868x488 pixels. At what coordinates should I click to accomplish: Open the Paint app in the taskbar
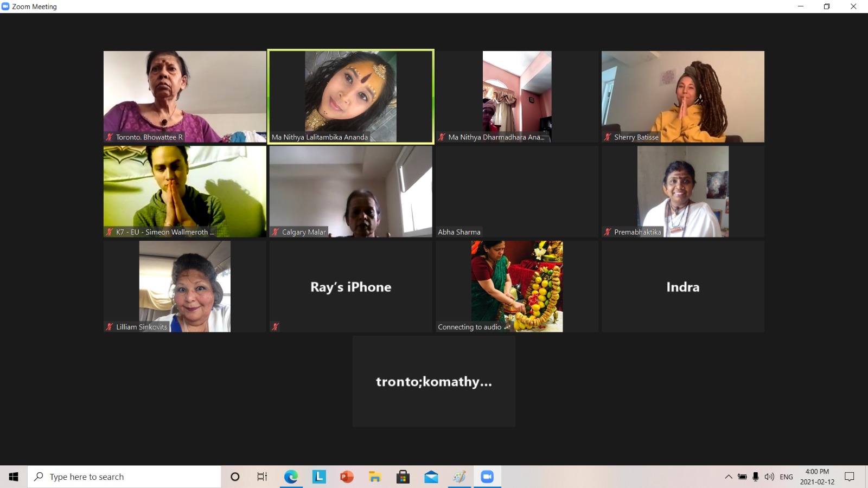point(459,477)
